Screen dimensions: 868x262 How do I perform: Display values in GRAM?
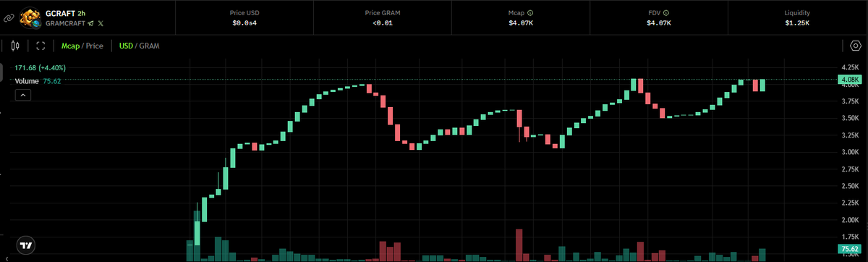[150, 46]
